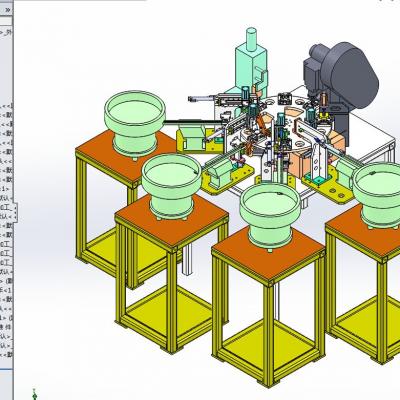Click the green origin triad indicator

tap(34, 394)
